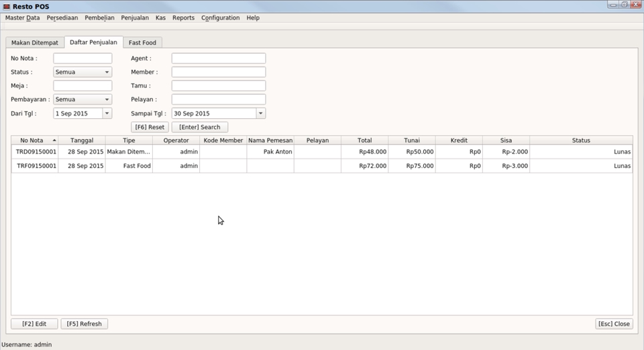Focus the Meja input field
644x350 pixels.
click(x=83, y=85)
